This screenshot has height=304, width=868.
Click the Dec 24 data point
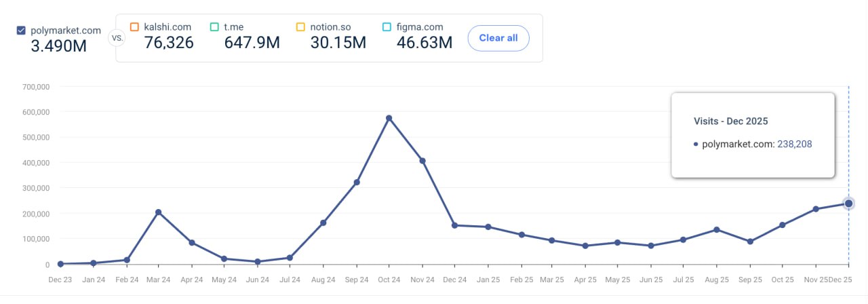[x=455, y=225]
